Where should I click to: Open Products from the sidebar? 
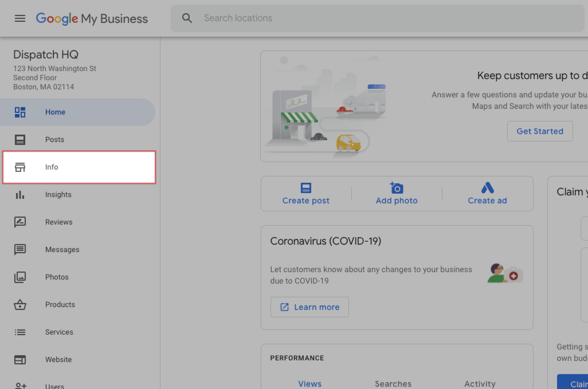point(77,305)
